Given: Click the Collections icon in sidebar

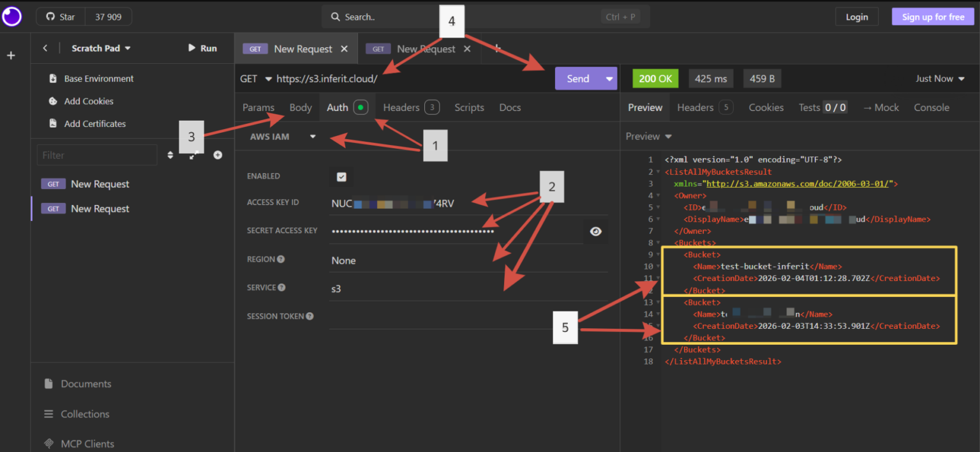Looking at the screenshot, I should [48, 414].
